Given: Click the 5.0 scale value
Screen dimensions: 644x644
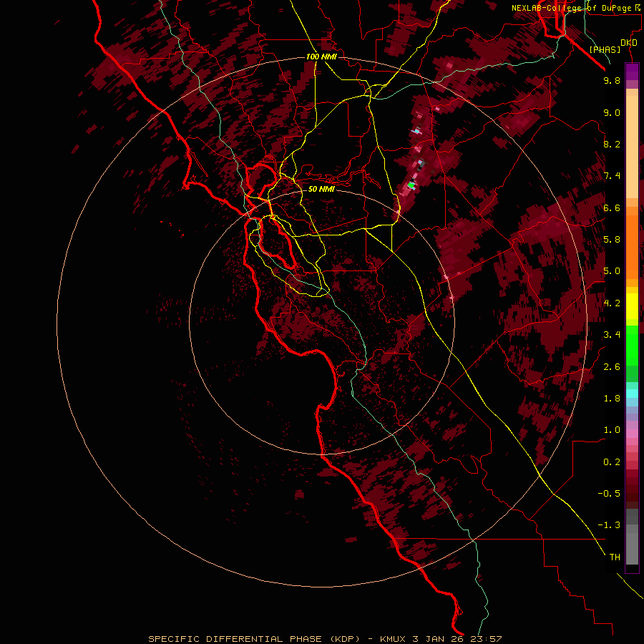Looking at the screenshot, I should [612, 271].
